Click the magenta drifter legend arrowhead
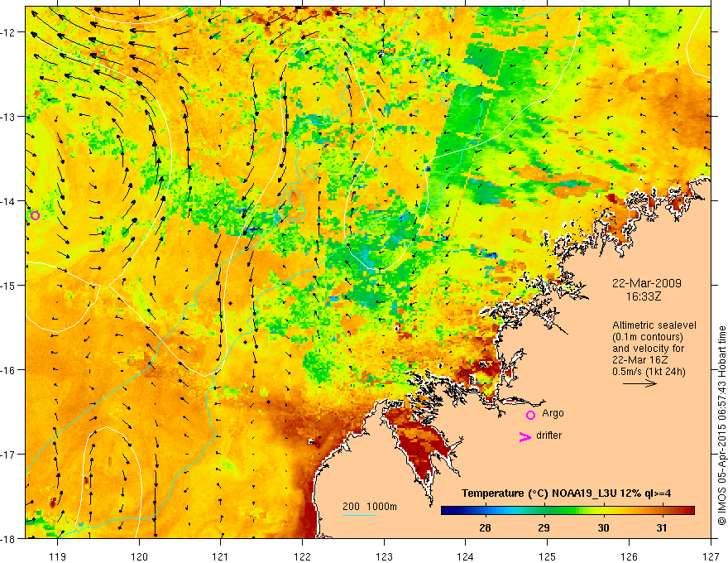This screenshot has width=728, height=563. [524, 436]
